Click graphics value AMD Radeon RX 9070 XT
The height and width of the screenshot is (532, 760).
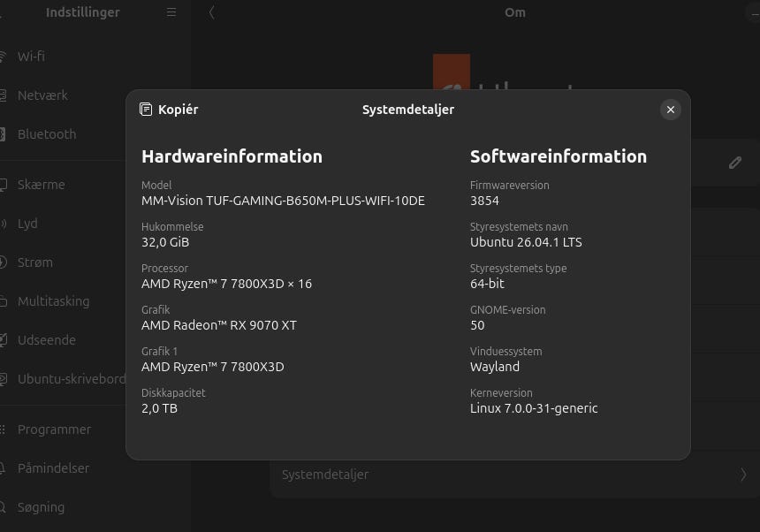pos(219,325)
